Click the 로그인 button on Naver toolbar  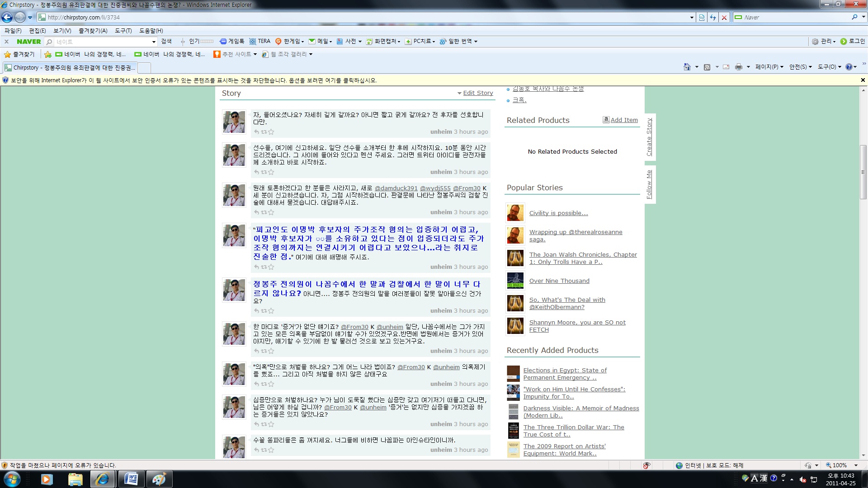(x=853, y=42)
